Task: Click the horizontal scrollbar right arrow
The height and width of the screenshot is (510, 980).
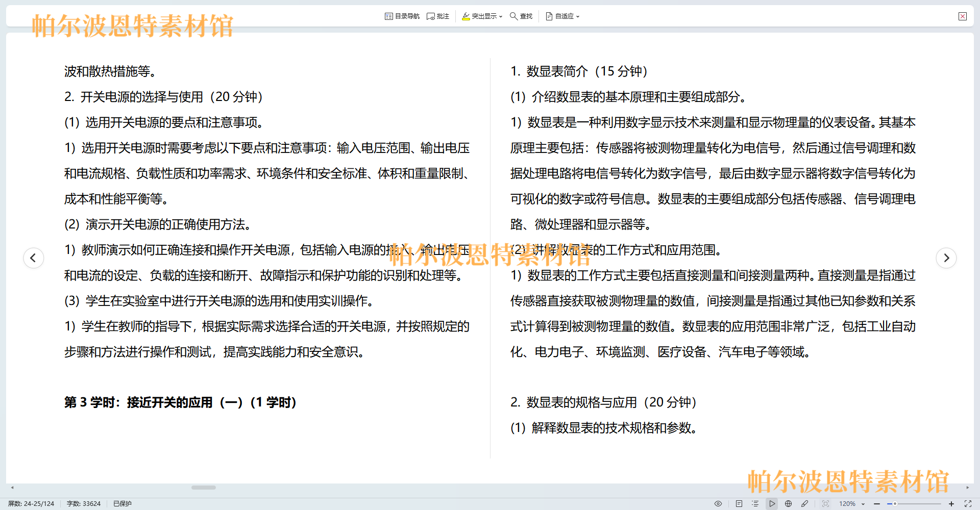Action: [x=968, y=488]
